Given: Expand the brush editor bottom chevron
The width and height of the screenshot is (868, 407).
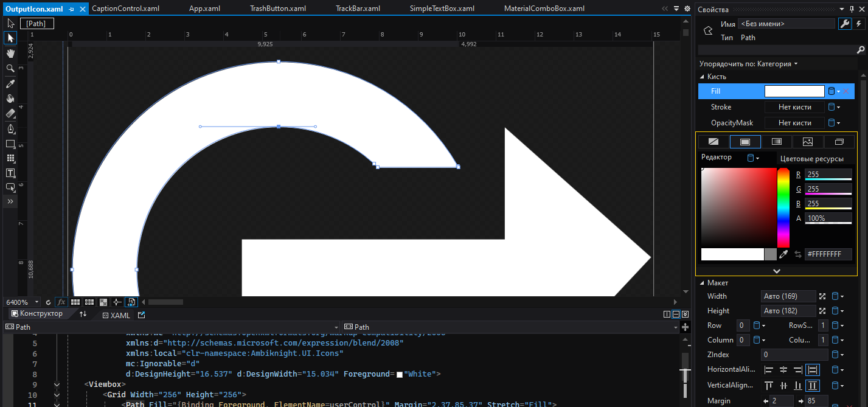Looking at the screenshot, I should (x=776, y=271).
